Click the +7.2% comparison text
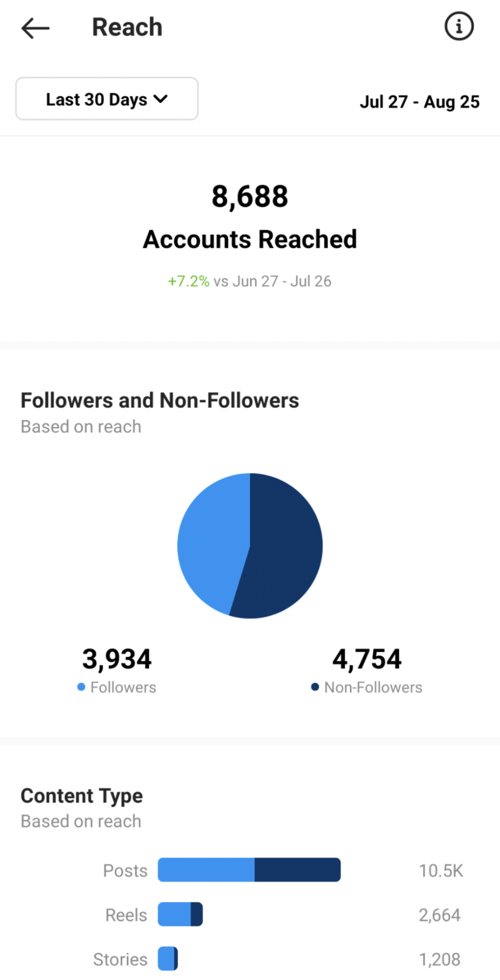 point(188,281)
